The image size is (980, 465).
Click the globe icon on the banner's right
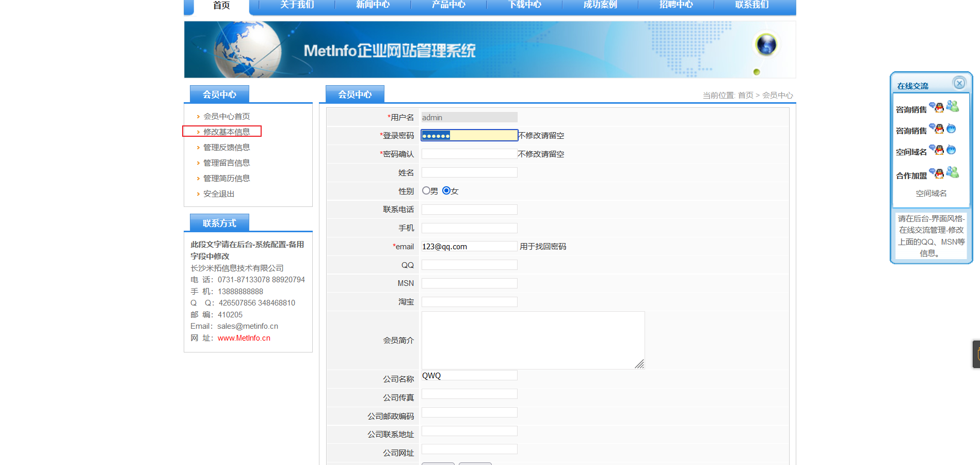click(766, 45)
